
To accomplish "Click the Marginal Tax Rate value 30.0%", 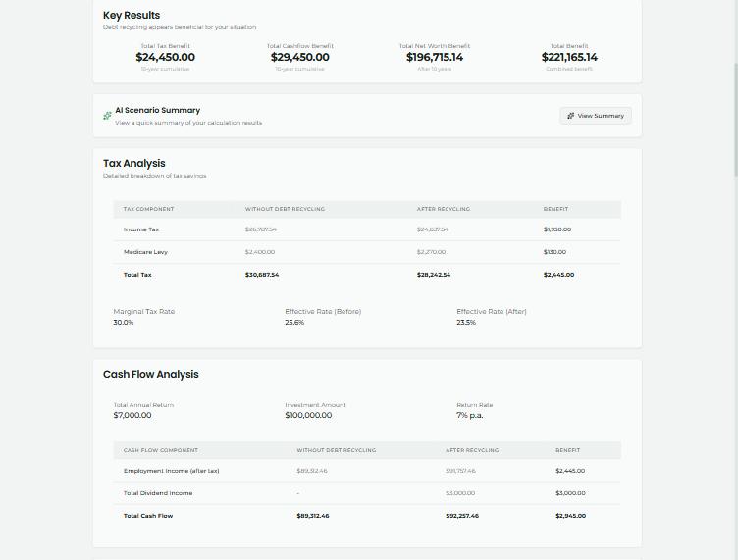I will 124,322.
